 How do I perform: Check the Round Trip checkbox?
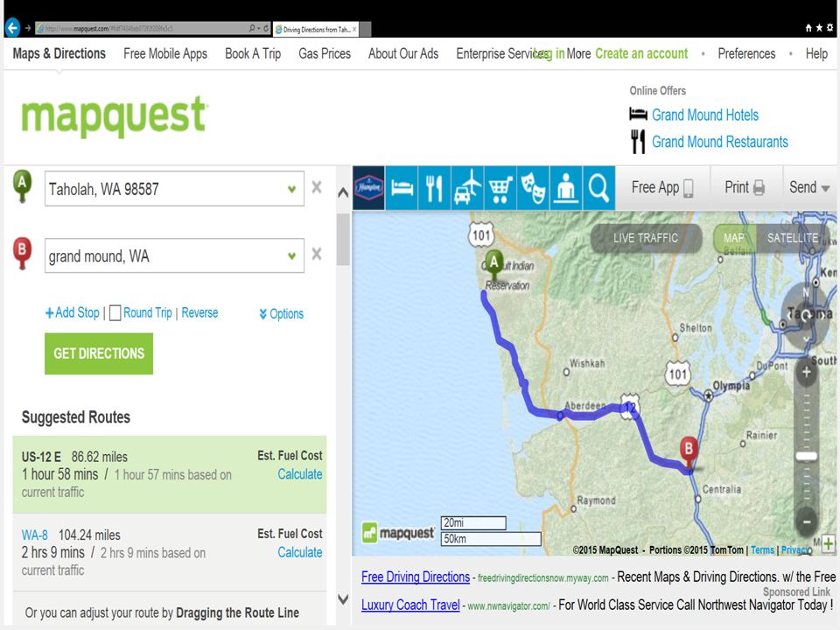[x=115, y=313]
